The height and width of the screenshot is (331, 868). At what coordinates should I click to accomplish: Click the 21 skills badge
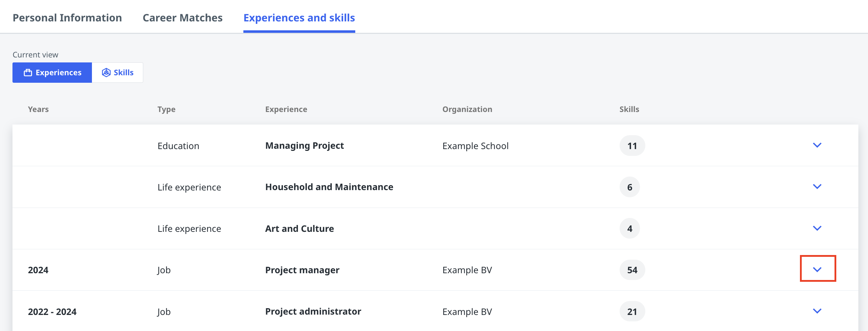(x=632, y=312)
